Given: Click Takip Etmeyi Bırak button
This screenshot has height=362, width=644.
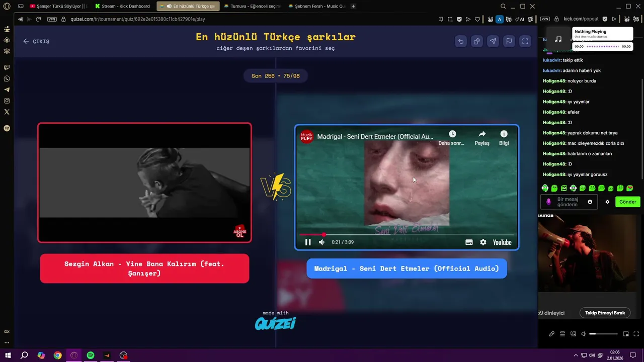Looking at the screenshot, I should click(605, 313).
